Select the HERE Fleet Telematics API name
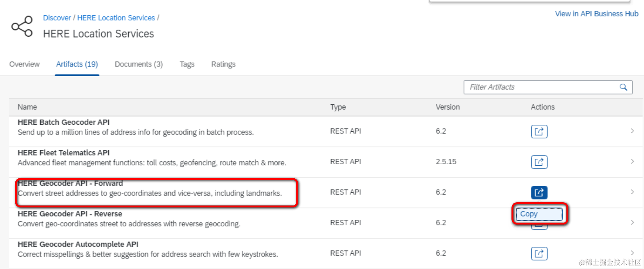This screenshot has width=644, height=269. (64, 153)
